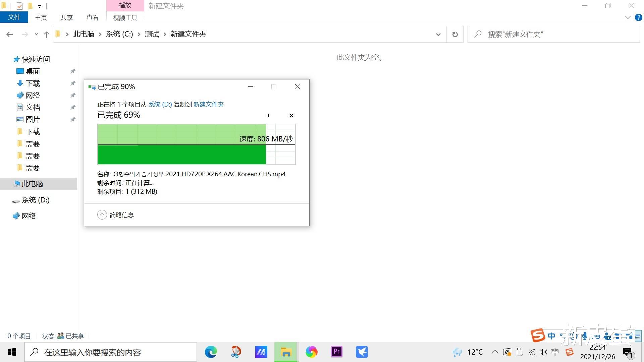Screen dimensions: 644x362
Task: Open 系统 (D:) link in the copy dialog
Action: [x=160, y=104]
